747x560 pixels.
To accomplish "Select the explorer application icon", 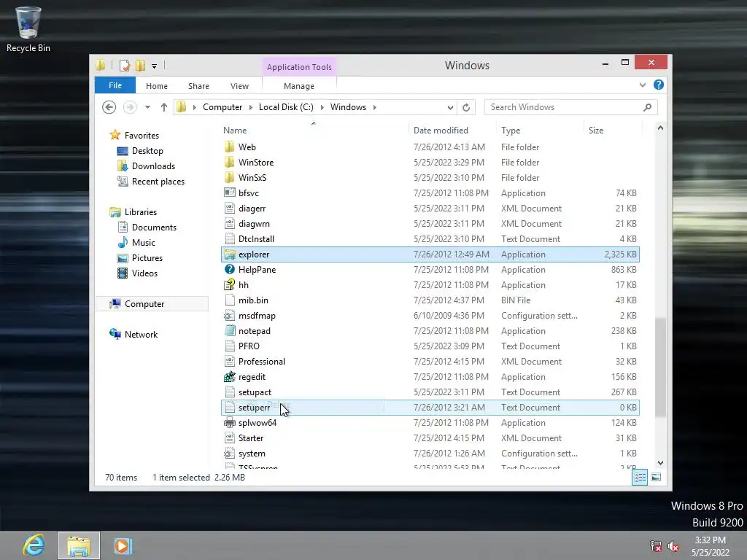I will click(230, 254).
